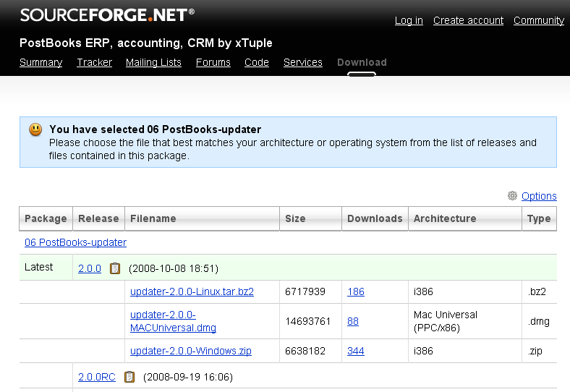Screen dimensions: 570x392
Task: Click the SourceForge.net logo
Action: coord(107,14)
